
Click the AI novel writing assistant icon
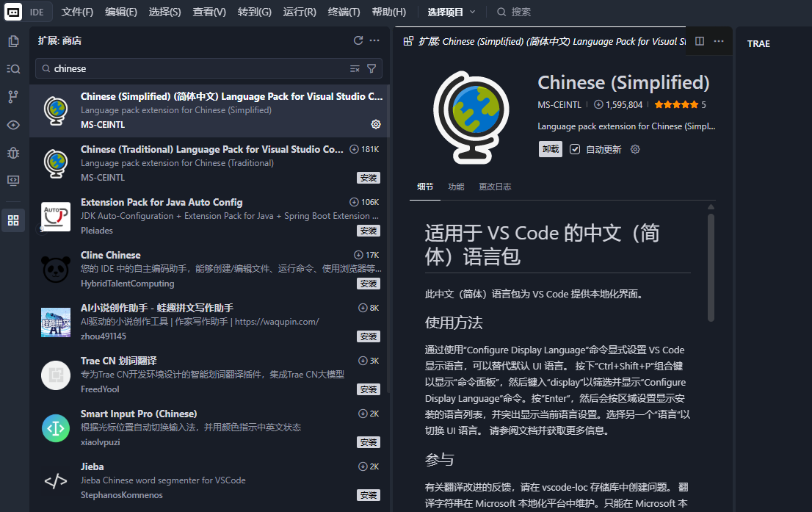pos(56,322)
